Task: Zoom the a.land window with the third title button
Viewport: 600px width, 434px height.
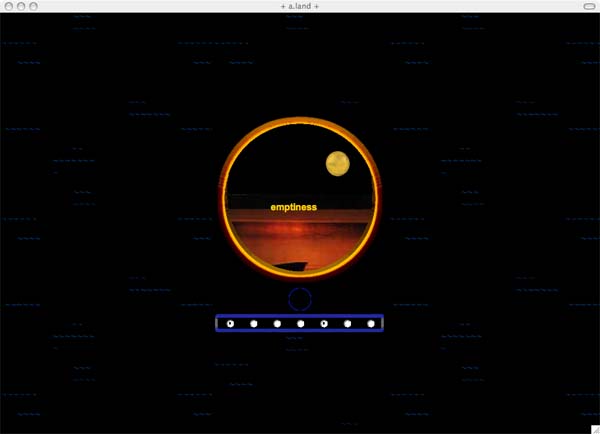Action: (x=34, y=6)
